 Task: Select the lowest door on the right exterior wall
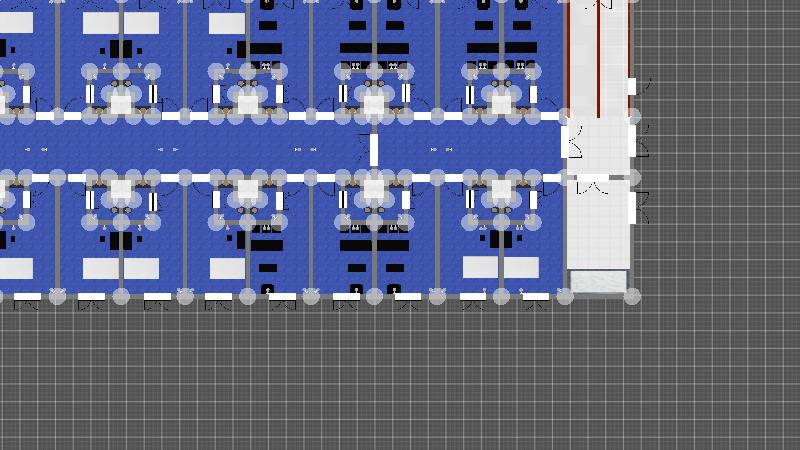[x=638, y=208]
